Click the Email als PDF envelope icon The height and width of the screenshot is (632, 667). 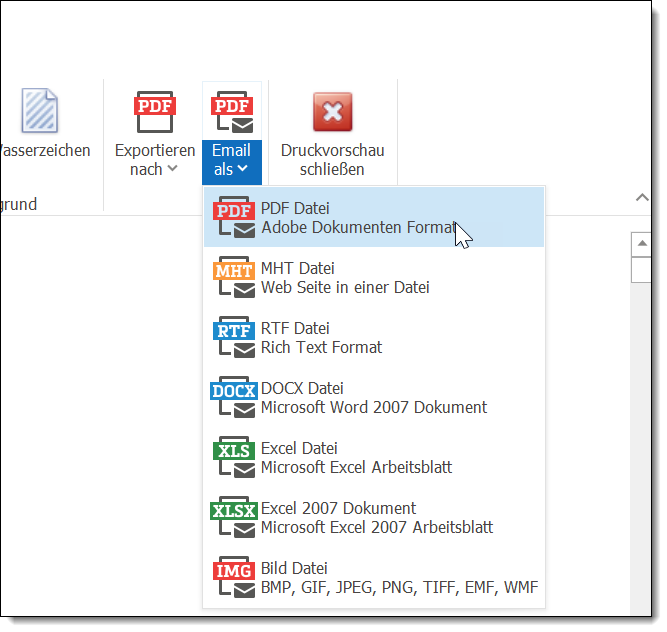coord(232,111)
